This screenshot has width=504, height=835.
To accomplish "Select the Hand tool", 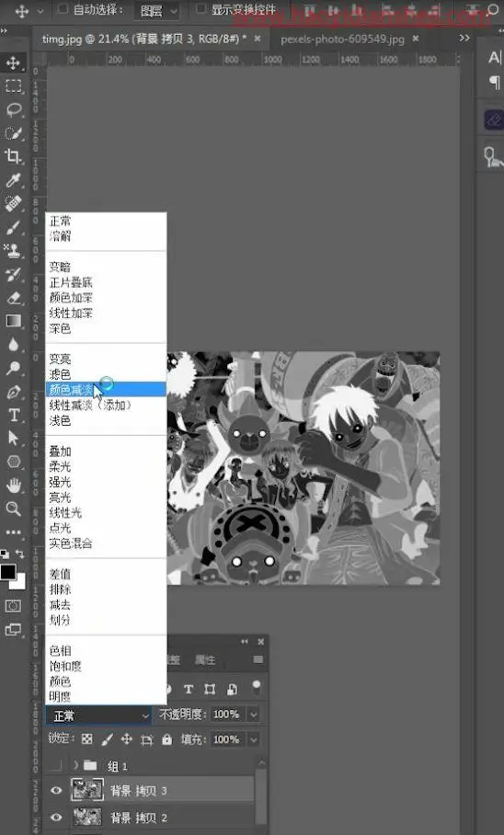I will pos(13,485).
